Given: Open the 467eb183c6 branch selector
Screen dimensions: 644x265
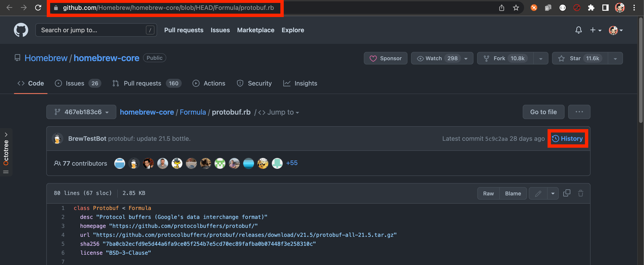Looking at the screenshot, I should 81,112.
